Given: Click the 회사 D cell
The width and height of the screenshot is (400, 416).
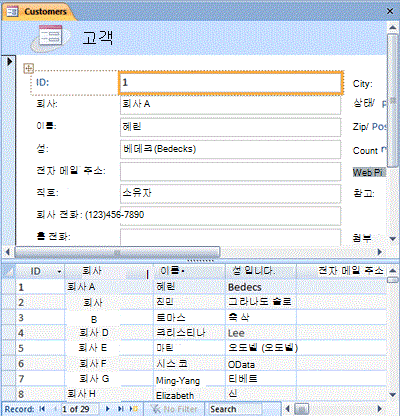Looking at the screenshot, I should tap(109, 333).
